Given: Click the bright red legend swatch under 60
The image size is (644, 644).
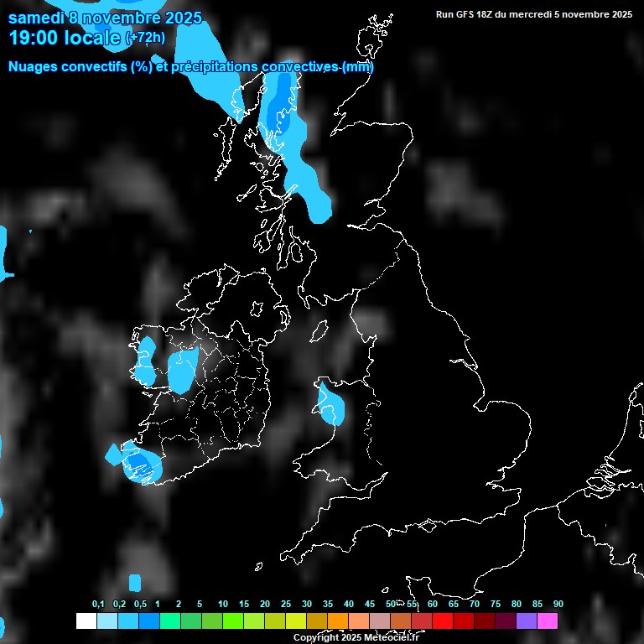Looking at the screenshot, I should (443, 621).
